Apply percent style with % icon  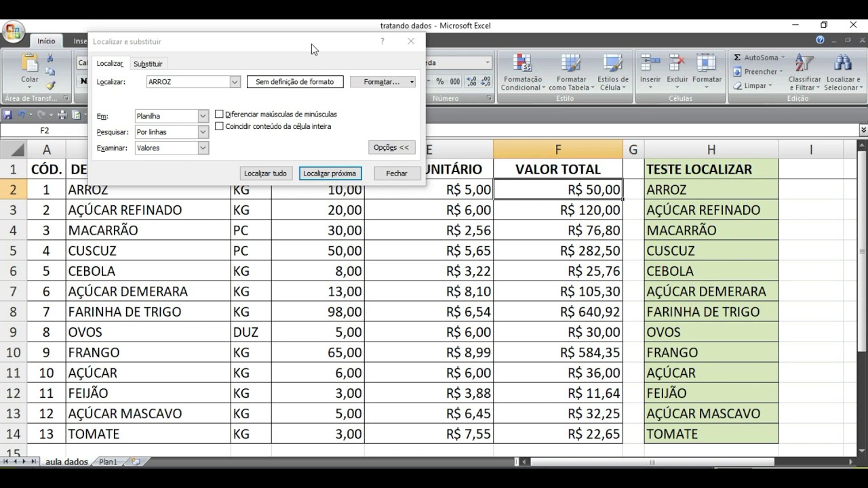pyautogui.click(x=439, y=81)
